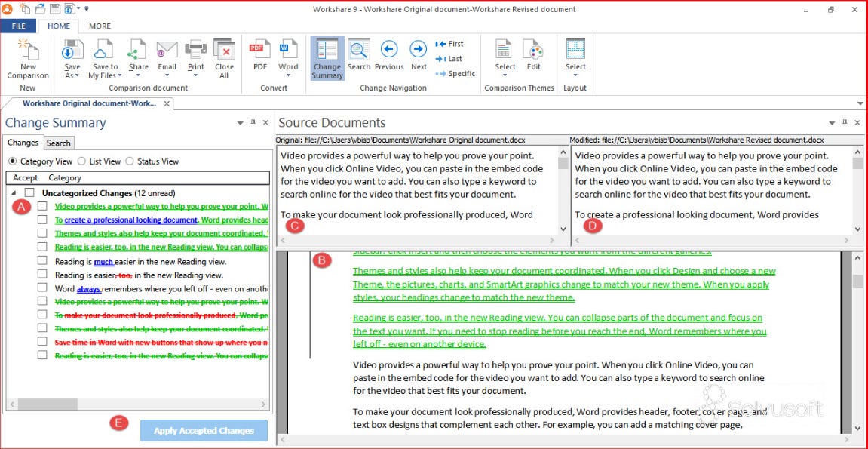Check the Uncategorized Changes checkbox

click(29, 193)
